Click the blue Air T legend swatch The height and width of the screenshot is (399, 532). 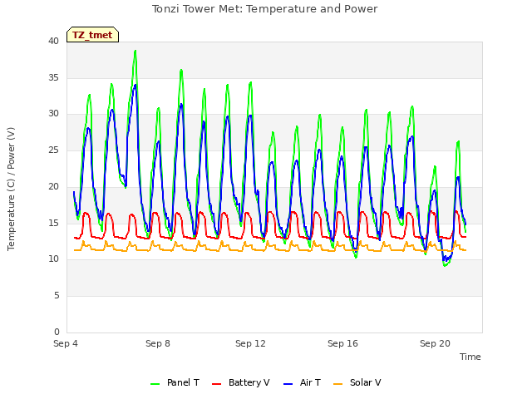click(x=288, y=384)
